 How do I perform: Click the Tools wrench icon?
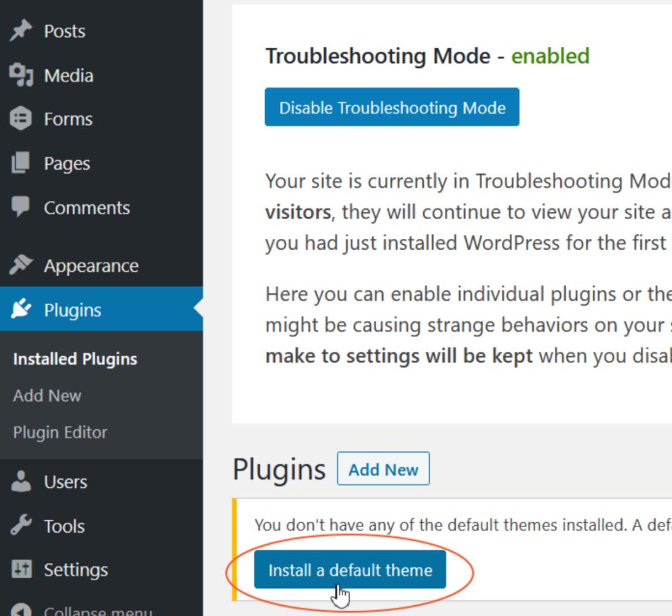22,526
